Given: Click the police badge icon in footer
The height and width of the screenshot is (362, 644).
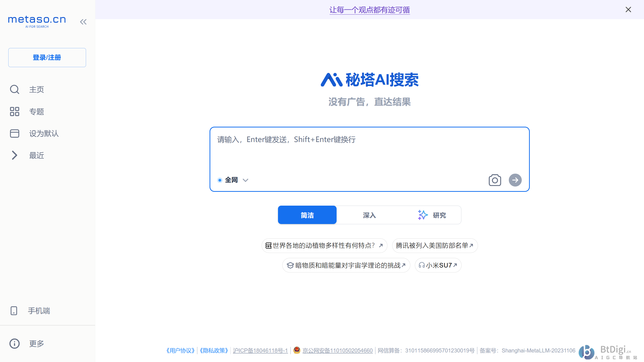Looking at the screenshot, I should 297,350.
